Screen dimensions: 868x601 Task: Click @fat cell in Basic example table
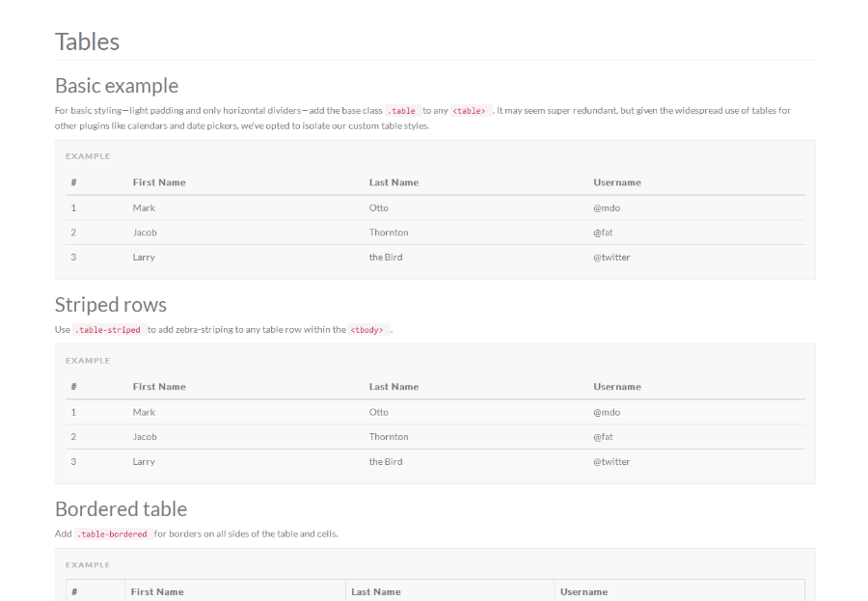pyautogui.click(x=603, y=232)
